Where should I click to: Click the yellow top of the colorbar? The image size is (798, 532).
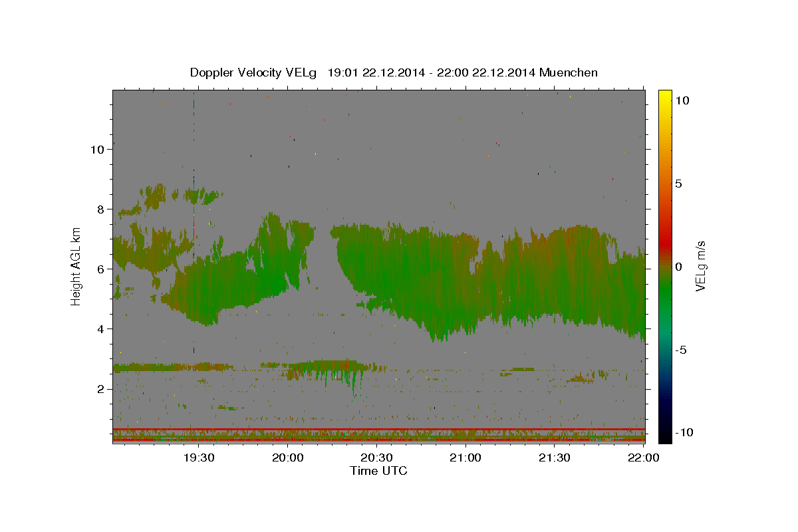click(x=664, y=96)
